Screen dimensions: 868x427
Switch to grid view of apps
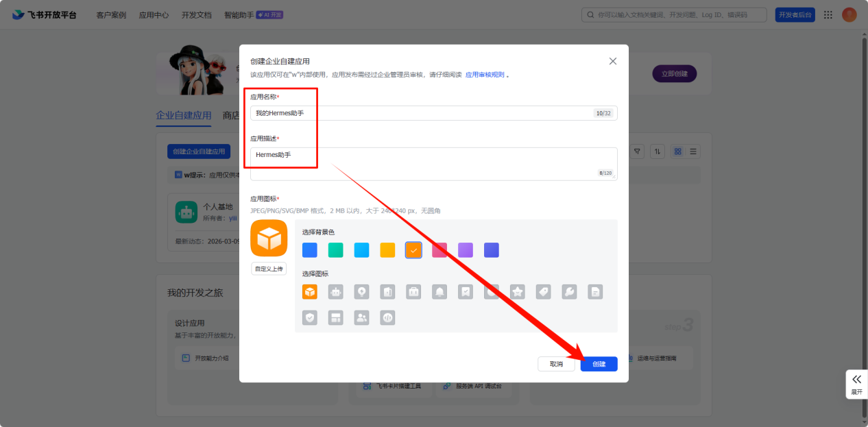[677, 151]
